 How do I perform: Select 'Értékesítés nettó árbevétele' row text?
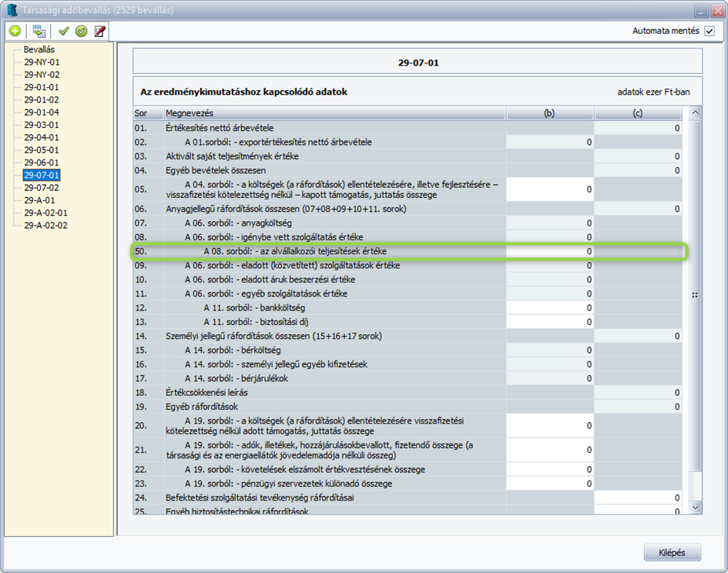point(220,128)
